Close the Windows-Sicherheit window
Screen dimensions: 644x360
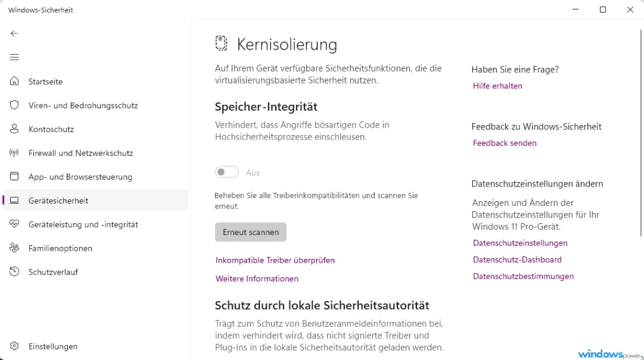tap(630, 9)
